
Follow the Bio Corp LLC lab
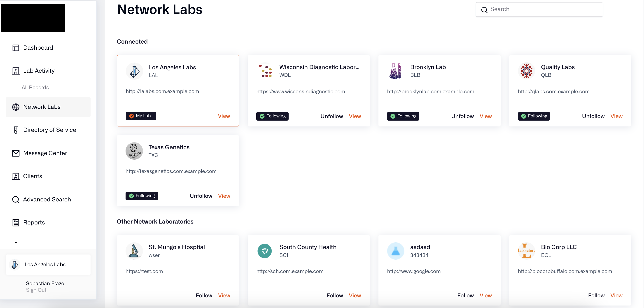click(596, 295)
